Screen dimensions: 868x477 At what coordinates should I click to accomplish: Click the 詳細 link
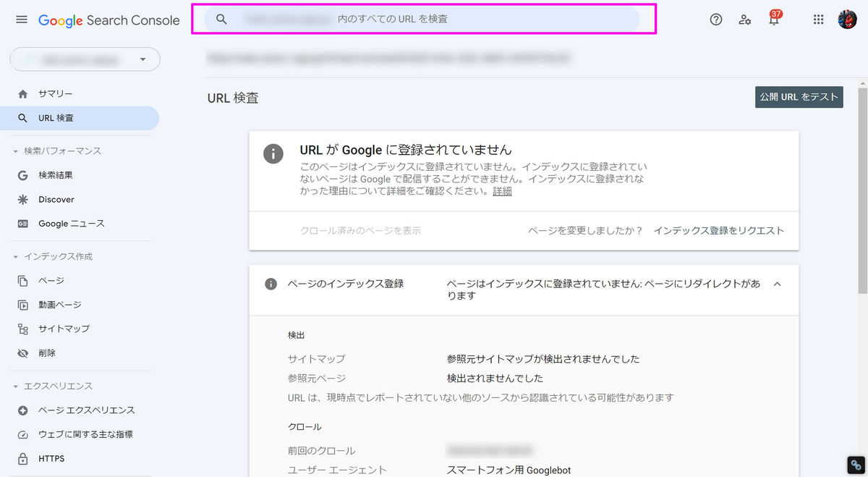(503, 192)
